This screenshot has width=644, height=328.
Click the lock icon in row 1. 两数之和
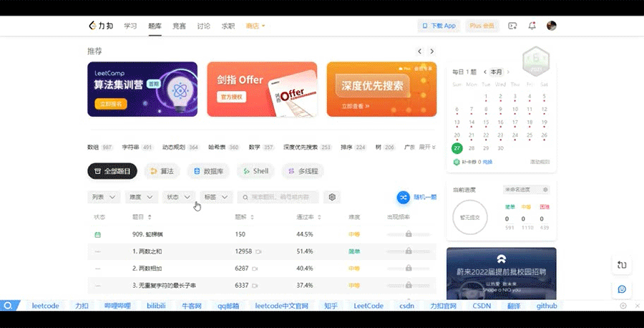(x=409, y=251)
